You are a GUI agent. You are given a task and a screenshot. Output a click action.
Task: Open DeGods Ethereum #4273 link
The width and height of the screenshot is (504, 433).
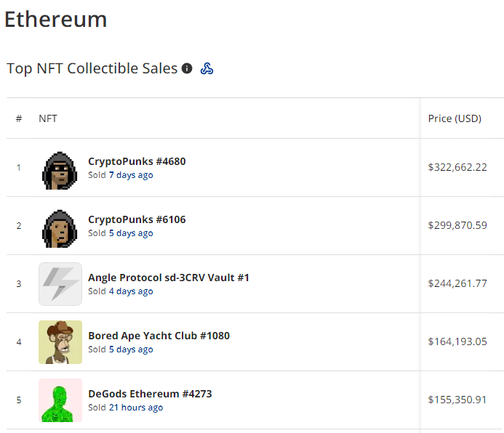tap(150, 394)
